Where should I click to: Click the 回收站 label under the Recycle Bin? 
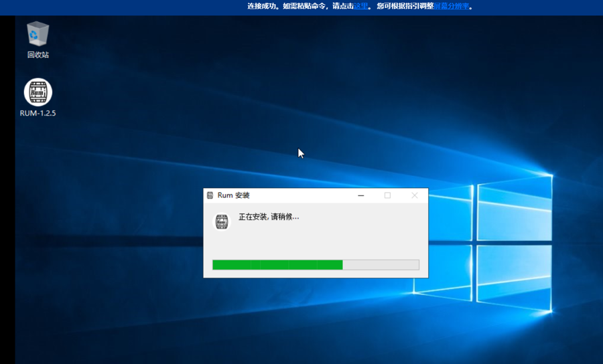[x=38, y=55]
